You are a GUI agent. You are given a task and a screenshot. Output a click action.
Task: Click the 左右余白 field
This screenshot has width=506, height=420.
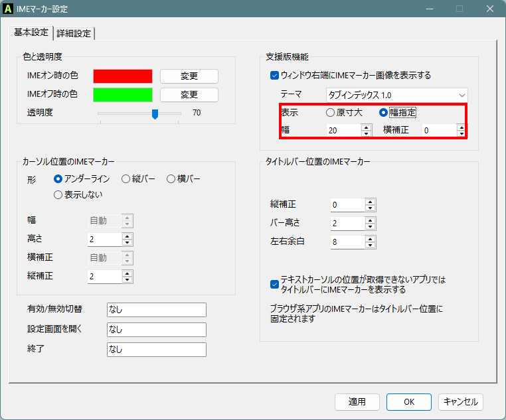pos(347,242)
